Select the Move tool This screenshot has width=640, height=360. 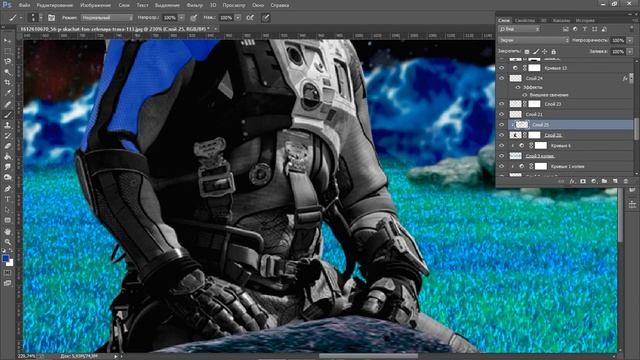click(7, 41)
